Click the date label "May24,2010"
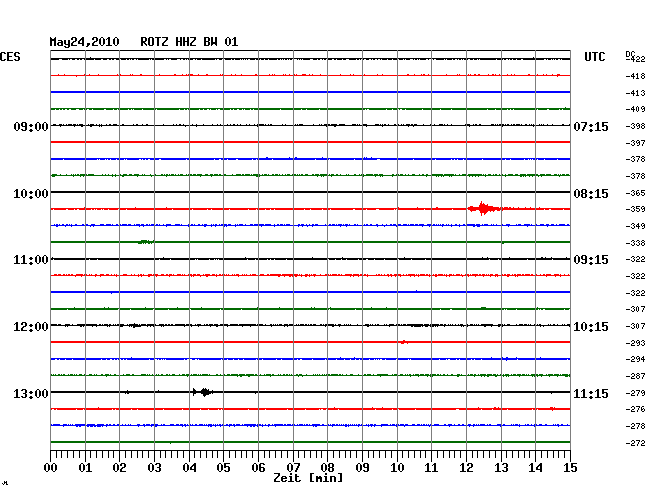 84,42
